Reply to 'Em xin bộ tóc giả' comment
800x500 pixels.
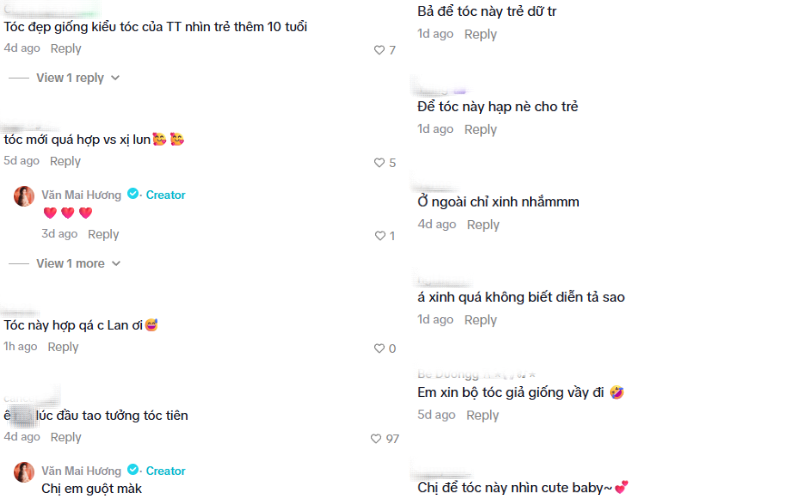point(483,415)
